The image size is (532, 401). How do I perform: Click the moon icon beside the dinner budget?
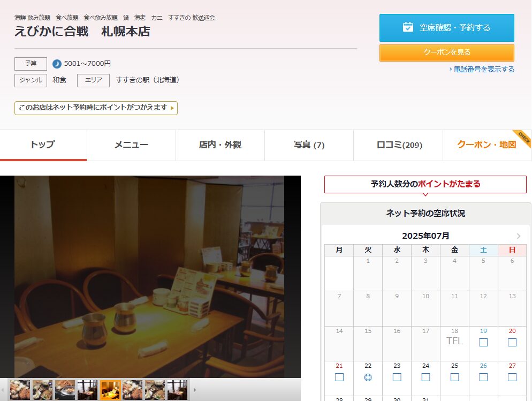click(x=57, y=64)
